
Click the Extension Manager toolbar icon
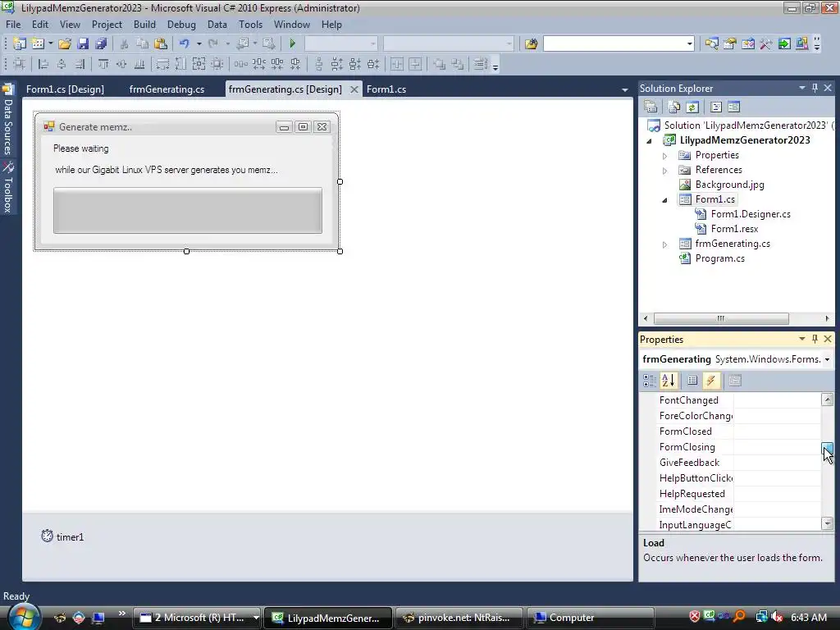coord(802,43)
